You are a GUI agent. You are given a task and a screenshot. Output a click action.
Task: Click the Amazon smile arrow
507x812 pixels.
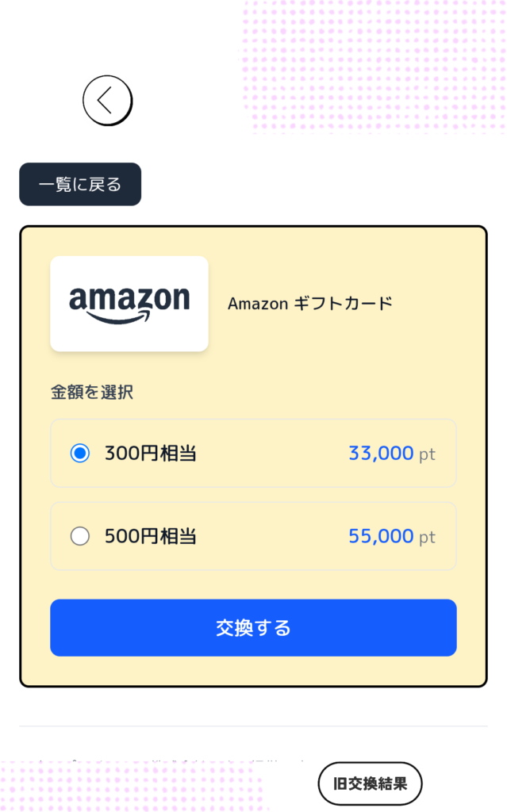pos(129,320)
